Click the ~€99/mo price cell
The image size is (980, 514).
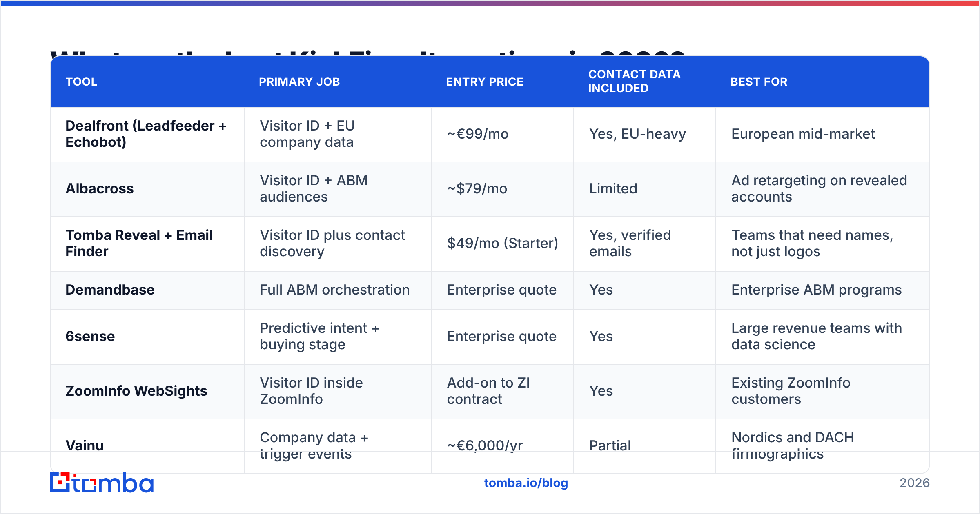[x=503, y=134]
